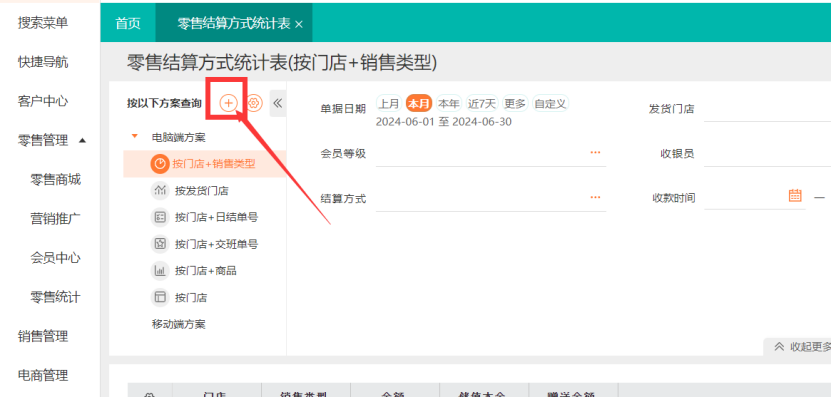The width and height of the screenshot is (831, 398).
Task: Show 更多 date range options
Action: (515, 103)
